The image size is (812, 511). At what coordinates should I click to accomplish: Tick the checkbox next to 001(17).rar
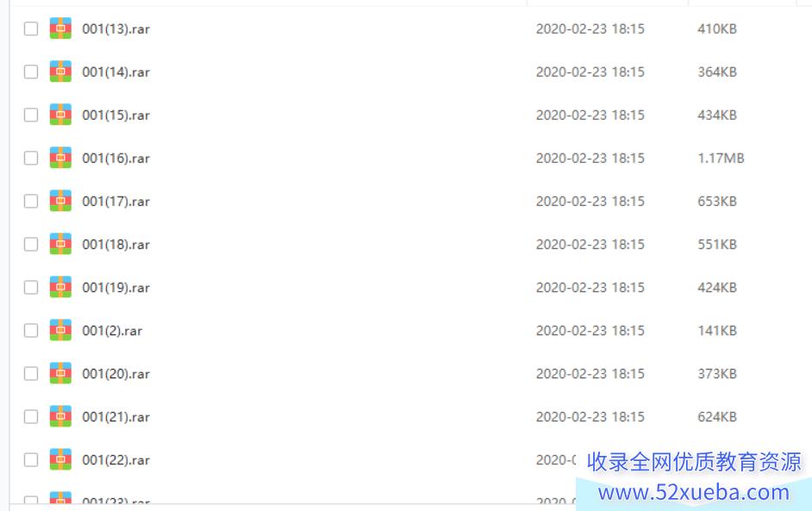click(31, 201)
